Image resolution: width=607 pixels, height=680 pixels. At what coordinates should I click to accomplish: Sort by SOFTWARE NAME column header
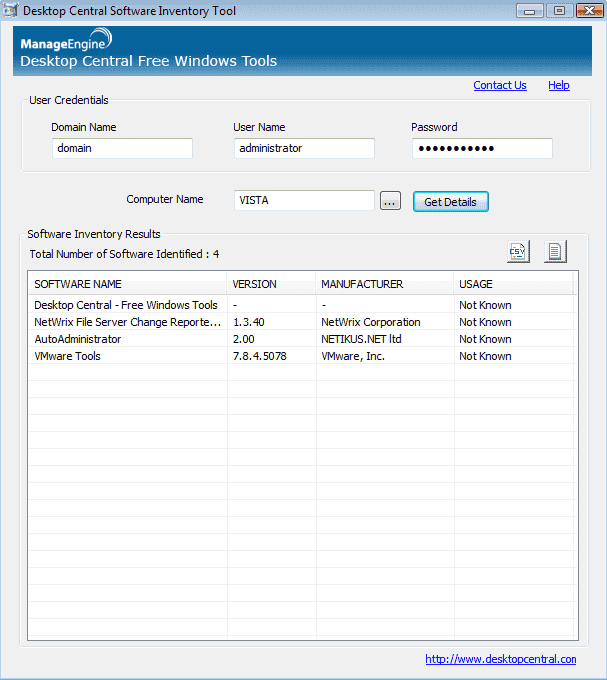pyautogui.click(x=127, y=284)
